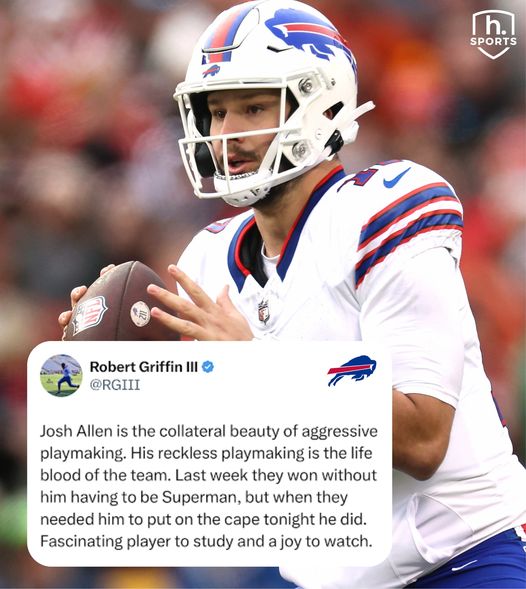Image resolution: width=526 pixels, height=589 pixels.
Task: Click the blue verified badge
Action: coord(208,367)
